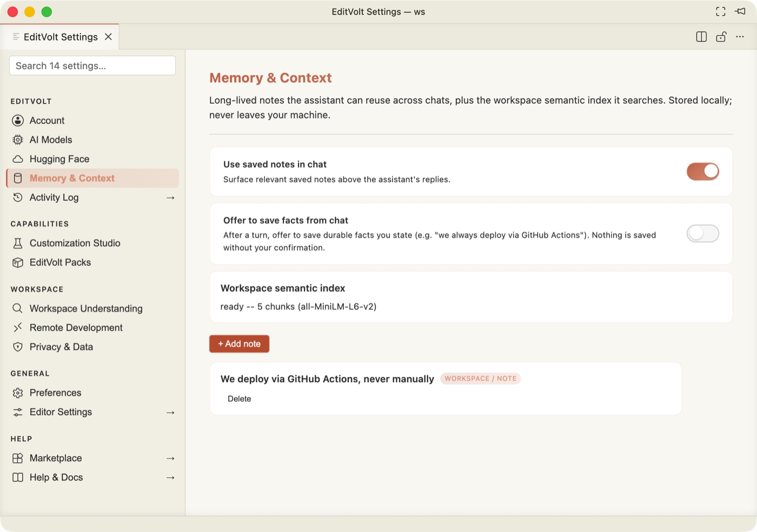757x532 pixels.
Task: Click the fullscreen icon in the title bar
Action: click(x=721, y=11)
